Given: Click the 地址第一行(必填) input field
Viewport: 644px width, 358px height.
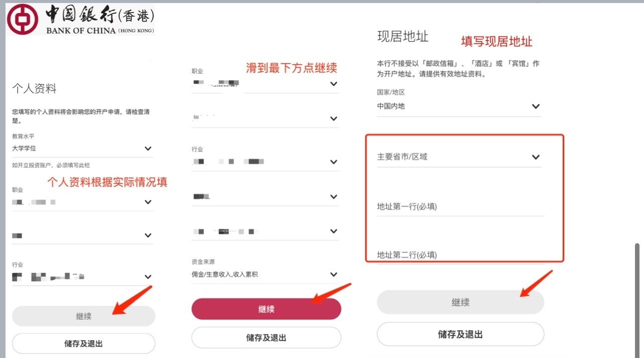Looking at the screenshot, I should click(x=460, y=207).
